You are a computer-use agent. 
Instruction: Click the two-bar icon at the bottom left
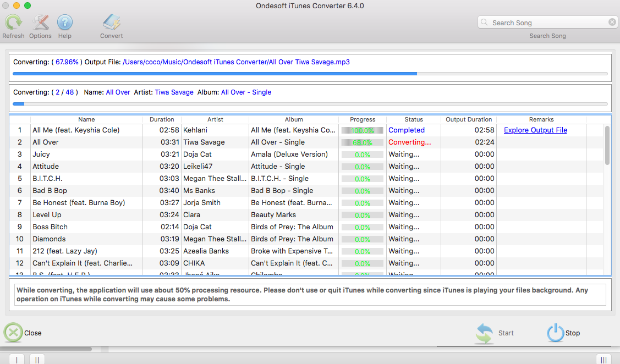coord(37,359)
